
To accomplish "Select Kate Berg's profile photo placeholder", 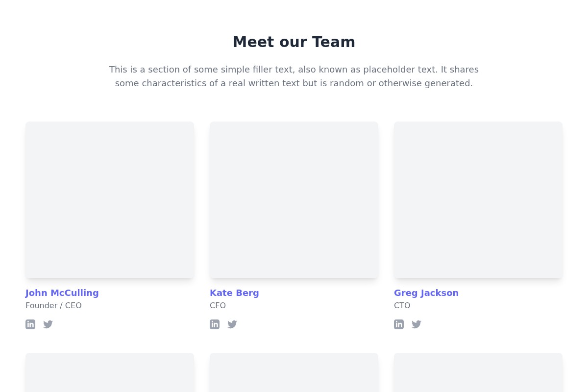I will 294,200.
